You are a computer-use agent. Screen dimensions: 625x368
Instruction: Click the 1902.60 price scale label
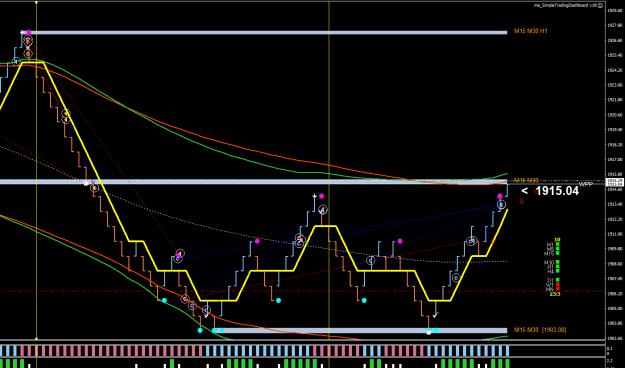coord(615,338)
